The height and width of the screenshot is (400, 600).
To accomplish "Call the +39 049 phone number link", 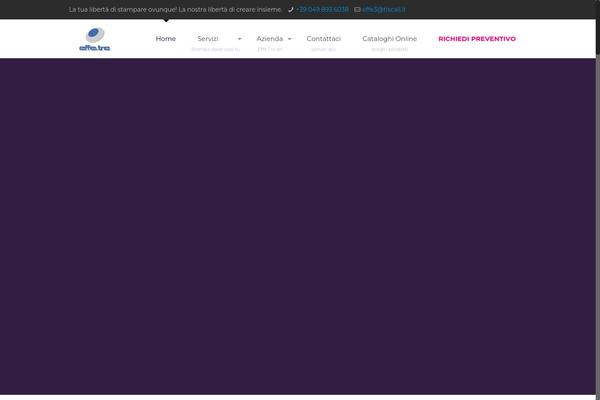I will (x=322, y=9).
